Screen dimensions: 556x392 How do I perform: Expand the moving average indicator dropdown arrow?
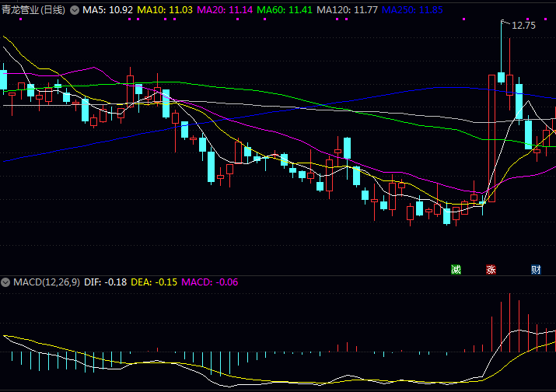click(75, 10)
